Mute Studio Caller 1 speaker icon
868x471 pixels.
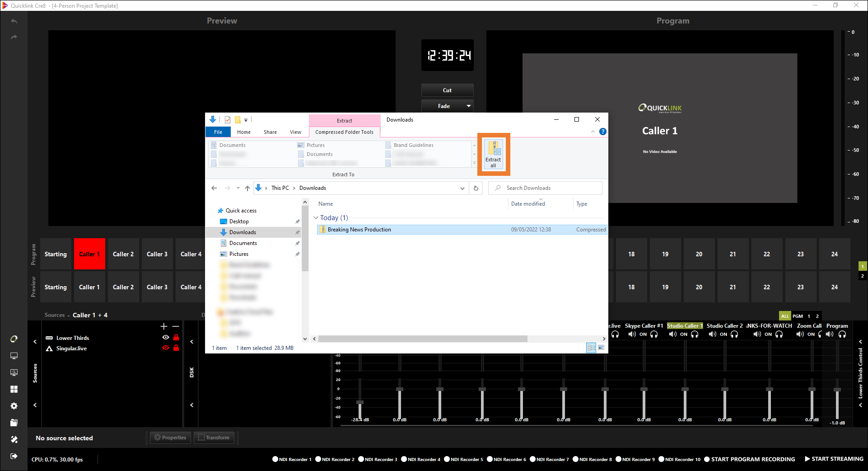(672, 334)
